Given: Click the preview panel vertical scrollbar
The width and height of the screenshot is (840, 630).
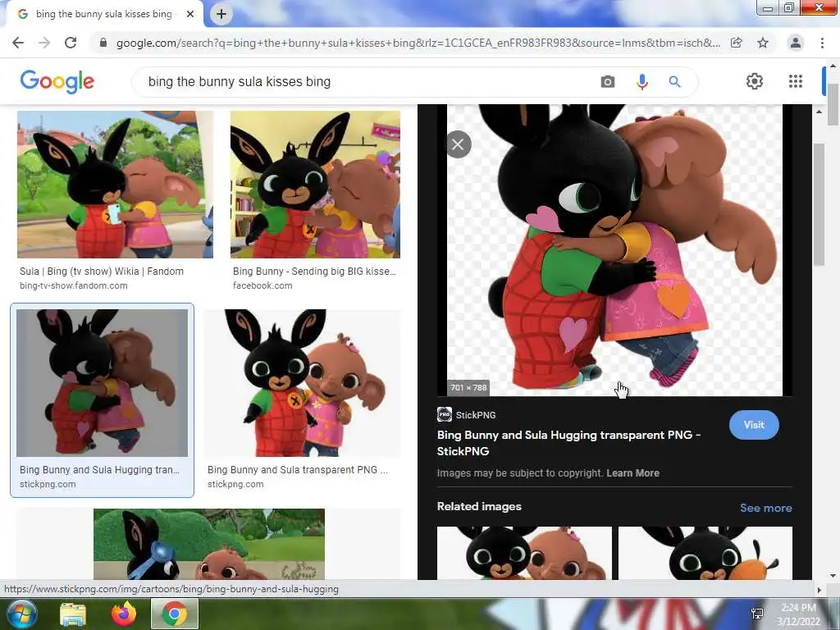Looking at the screenshot, I should [819, 203].
